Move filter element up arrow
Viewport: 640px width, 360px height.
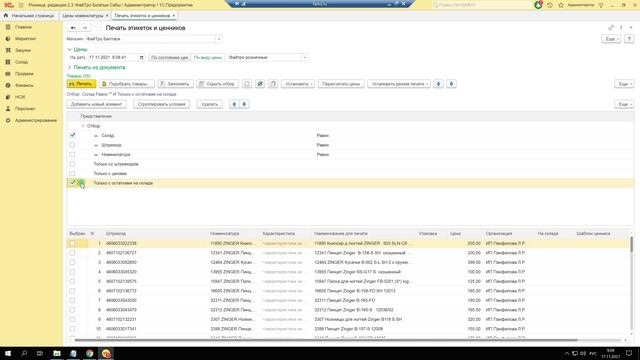pos(234,104)
